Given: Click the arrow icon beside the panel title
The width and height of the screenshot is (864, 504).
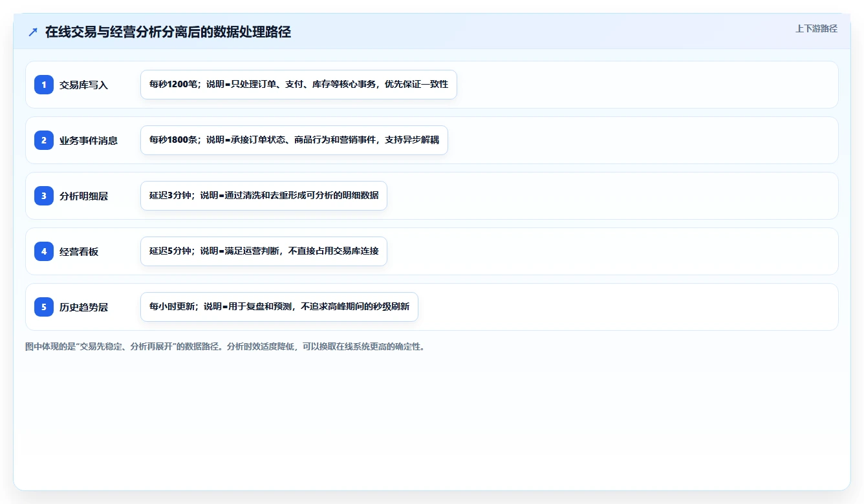Looking at the screenshot, I should point(33,32).
